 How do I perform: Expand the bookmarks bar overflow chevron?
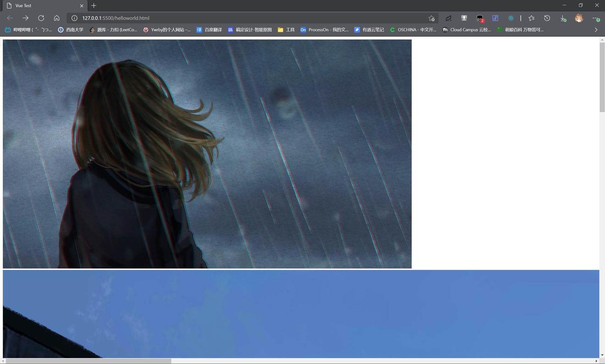pyautogui.click(x=596, y=30)
